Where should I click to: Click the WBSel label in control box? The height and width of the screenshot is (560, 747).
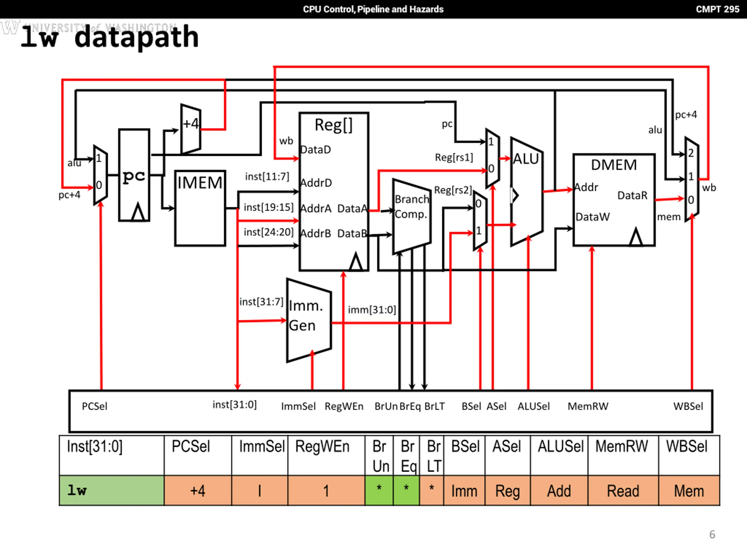[x=688, y=406]
